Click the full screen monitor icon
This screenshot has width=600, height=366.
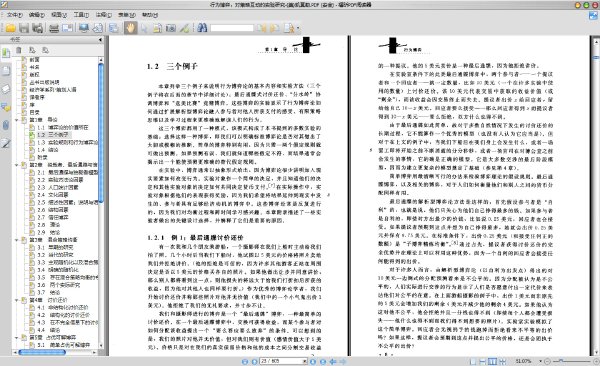pos(84,28)
